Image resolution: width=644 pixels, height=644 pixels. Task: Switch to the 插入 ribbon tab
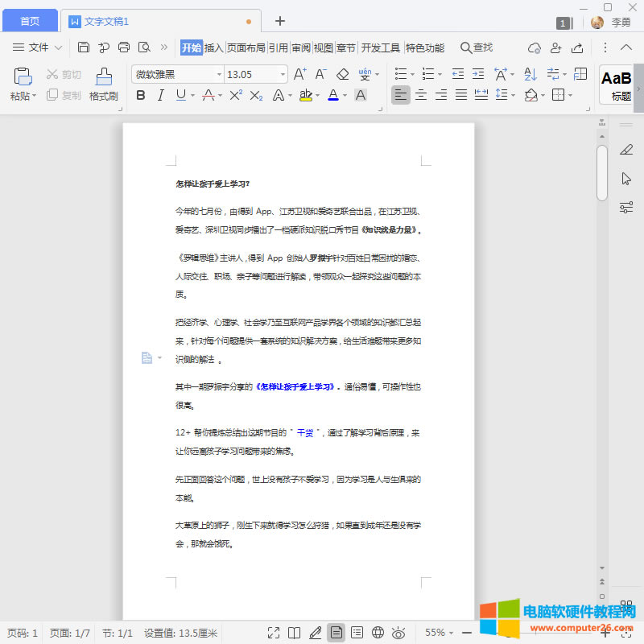click(x=213, y=47)
